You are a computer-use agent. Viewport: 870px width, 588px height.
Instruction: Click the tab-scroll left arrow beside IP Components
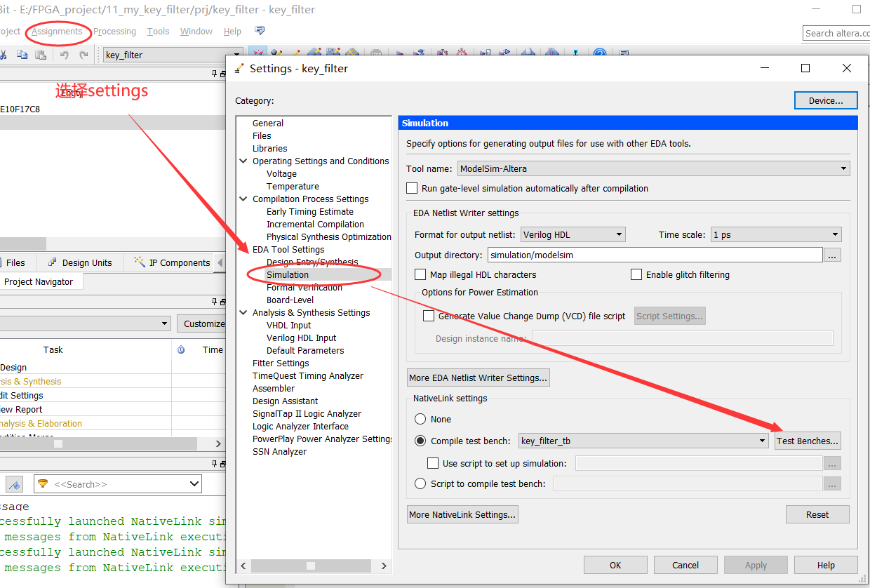point(220,262)
